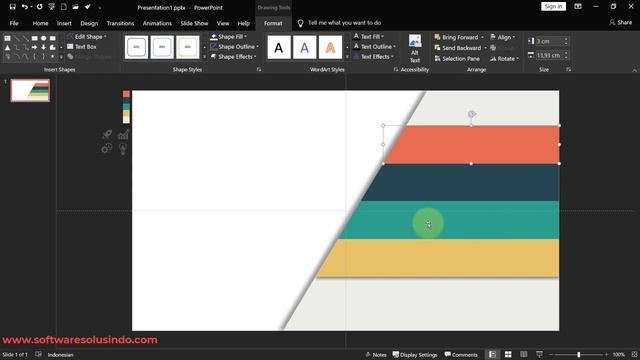The height and width of the screenshot is (360, 640).
Task: Open the Shape Outline dropdown
Action: 234,47
